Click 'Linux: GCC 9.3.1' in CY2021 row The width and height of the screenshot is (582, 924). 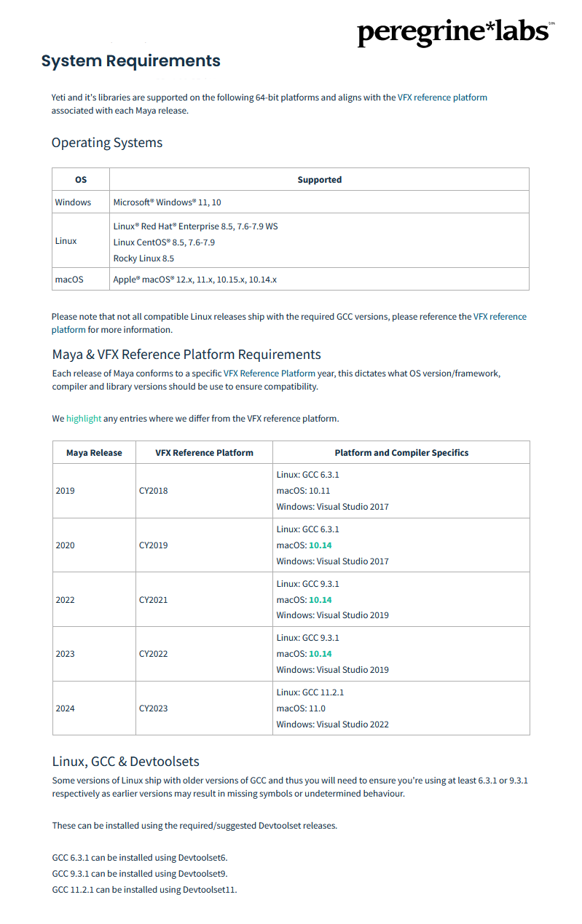308,584
